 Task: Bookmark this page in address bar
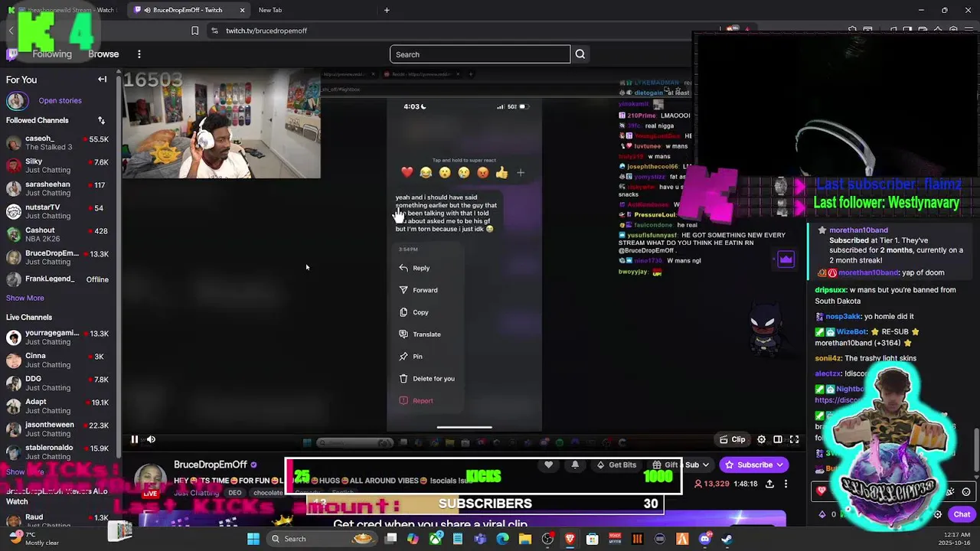point(194,31)
